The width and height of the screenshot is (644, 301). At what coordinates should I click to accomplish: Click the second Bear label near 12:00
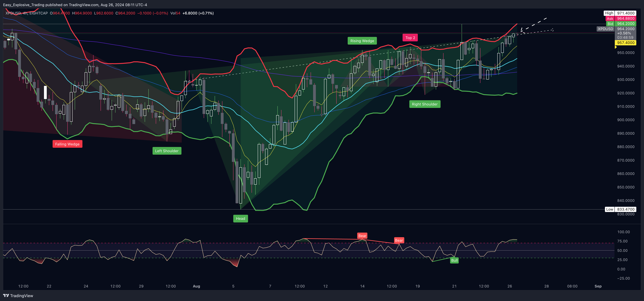(399, 240)
